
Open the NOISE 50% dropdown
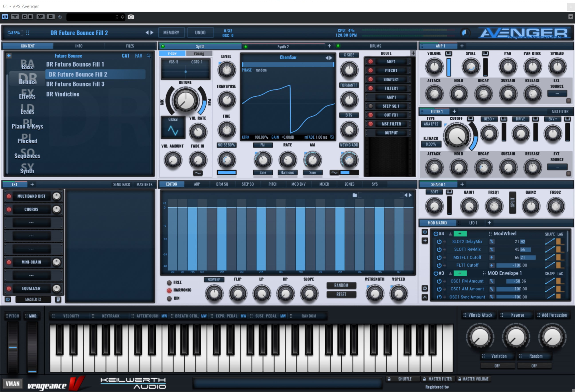(226, 145)
